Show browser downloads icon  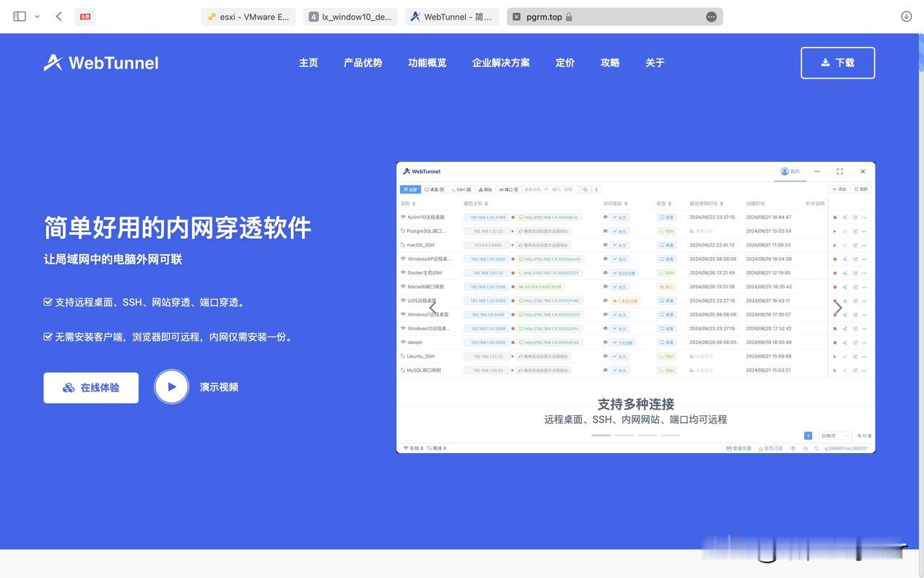907,17
